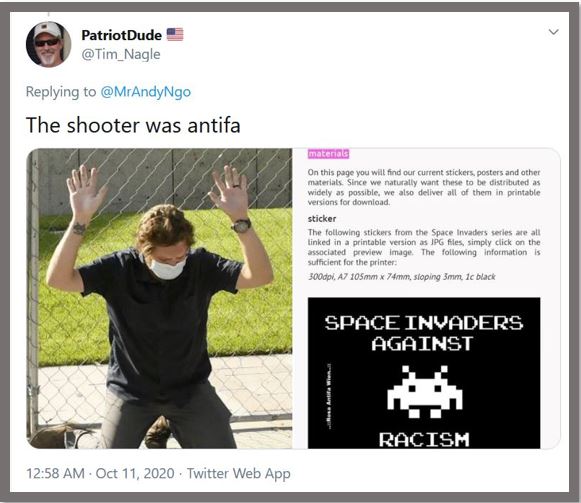
Task: Click the RACISM text on sticker
Action: click(424, 440)
